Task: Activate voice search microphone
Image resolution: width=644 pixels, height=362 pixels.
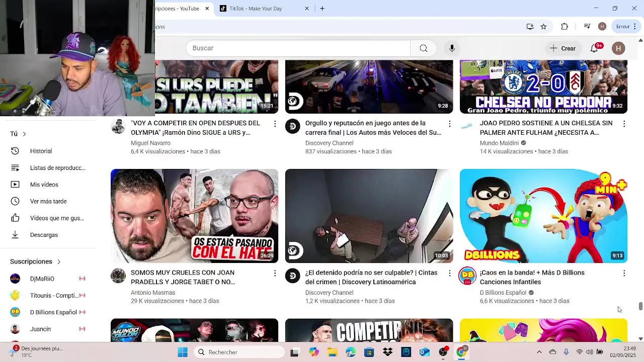Action: coord(452,48)
